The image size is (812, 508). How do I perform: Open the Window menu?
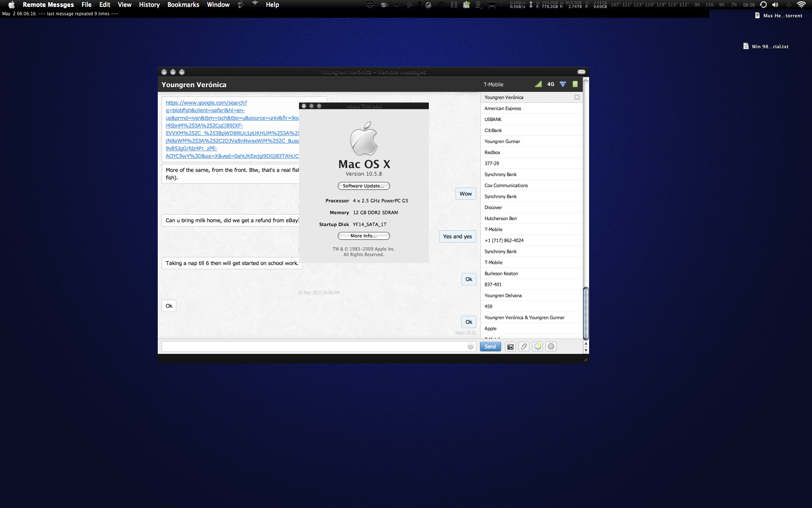218,5
